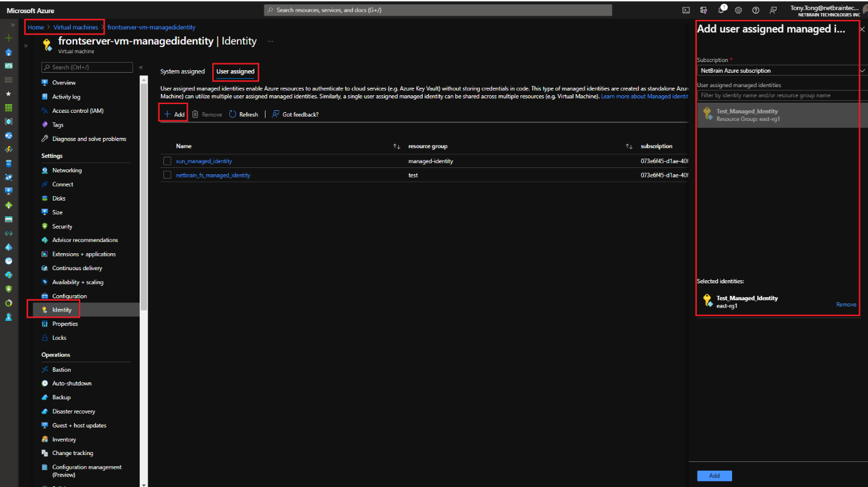The image size is (868, 487).
Task: Open the Subscription dropdown in the Add panel
Action: [x=782, y=71]
